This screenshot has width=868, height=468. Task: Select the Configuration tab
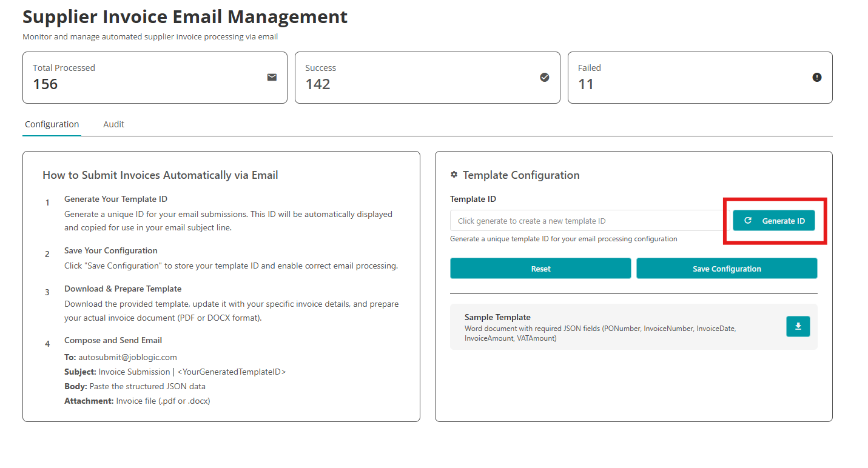[x=52, y=124]
